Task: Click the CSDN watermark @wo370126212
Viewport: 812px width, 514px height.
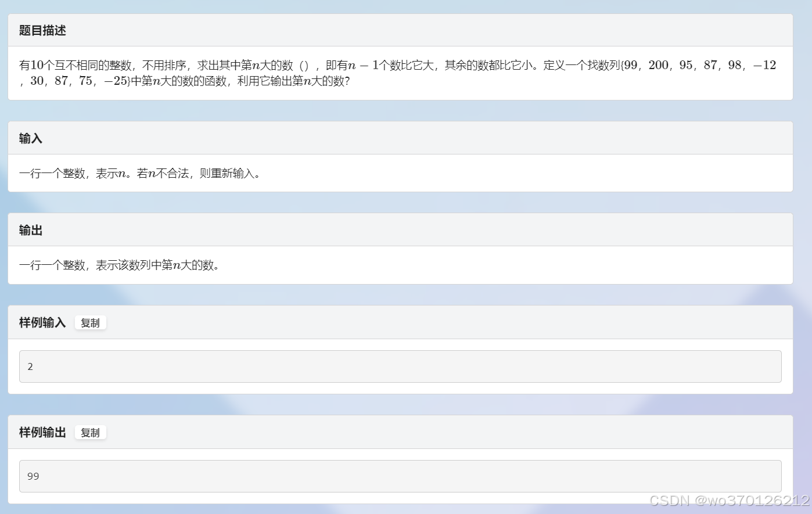Action: pyautogui.click(x=730, y=501)
